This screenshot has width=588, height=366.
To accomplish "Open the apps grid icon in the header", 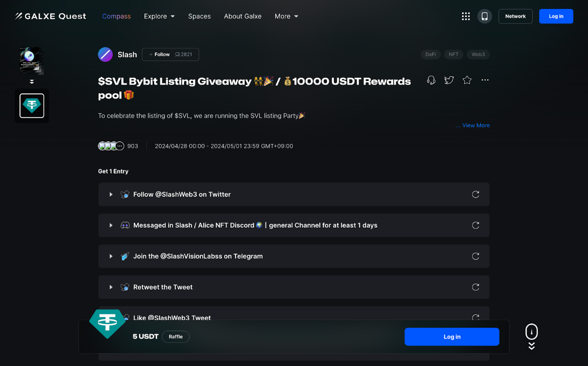I will coord(465,16).
